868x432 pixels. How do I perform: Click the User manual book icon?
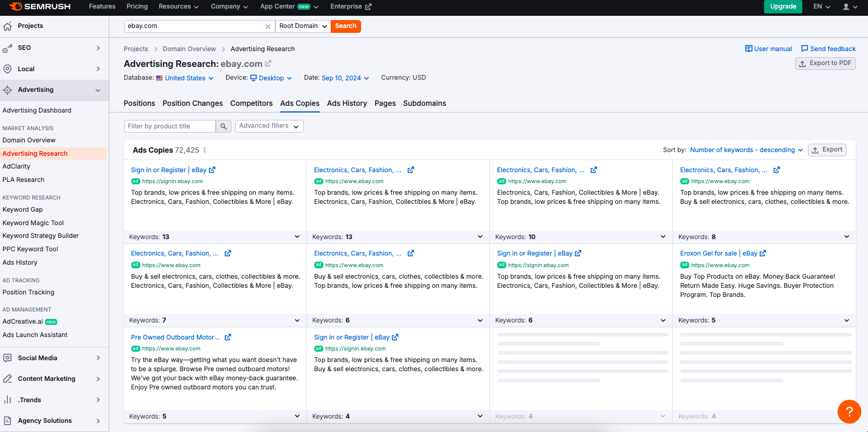point(748,49)
